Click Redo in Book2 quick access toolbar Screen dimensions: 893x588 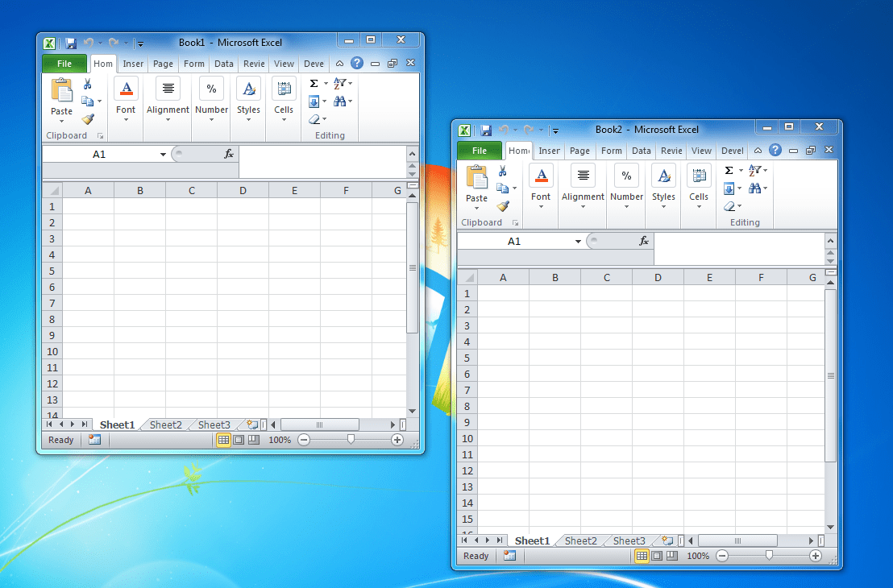point(529,130)
